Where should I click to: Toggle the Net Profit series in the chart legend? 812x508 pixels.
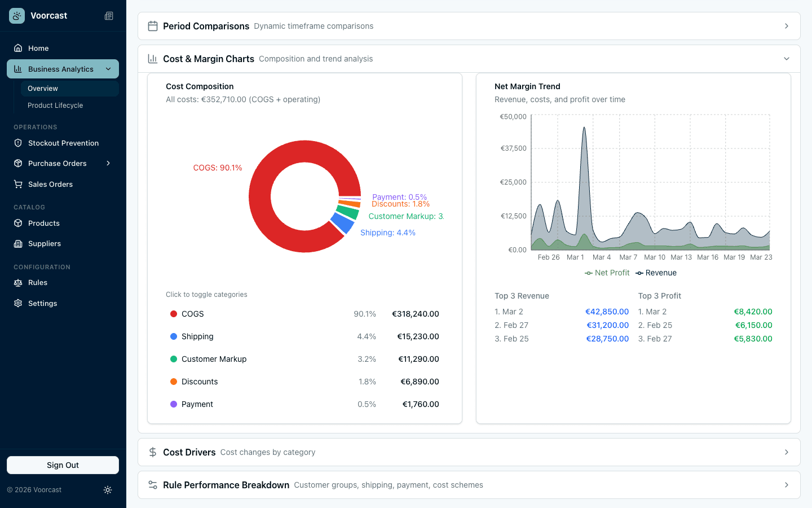coord(607,273)
